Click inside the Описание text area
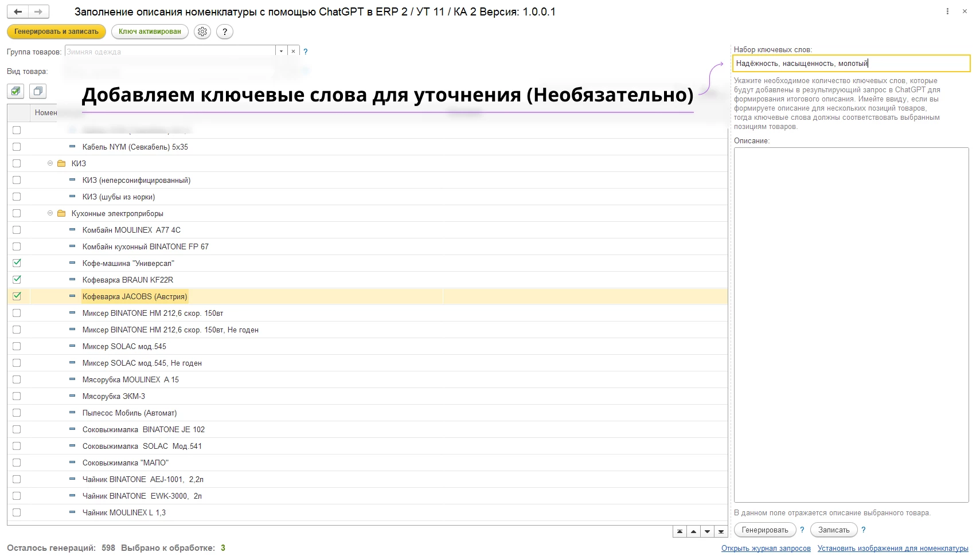This screenshot has height=560, width=980. [x=852, y=325]
